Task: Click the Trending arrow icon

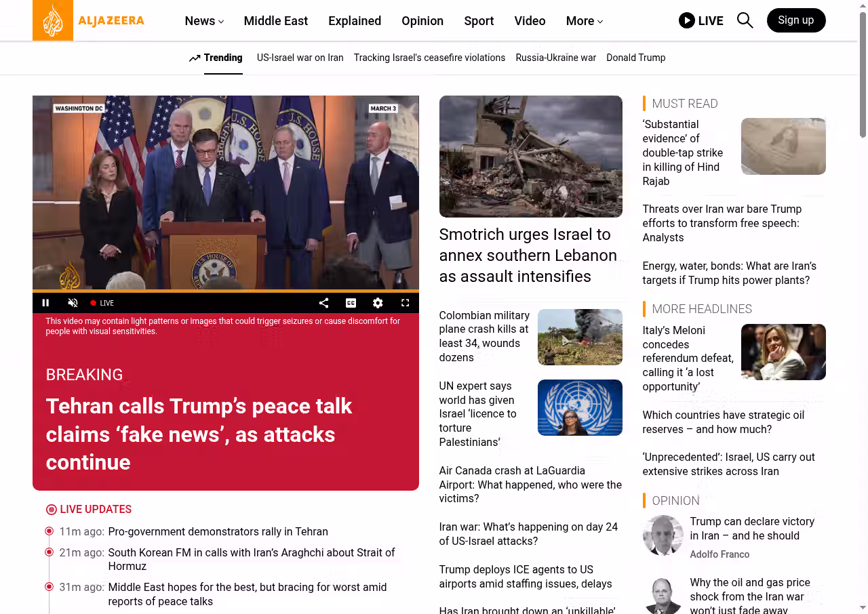Action: 195,58
